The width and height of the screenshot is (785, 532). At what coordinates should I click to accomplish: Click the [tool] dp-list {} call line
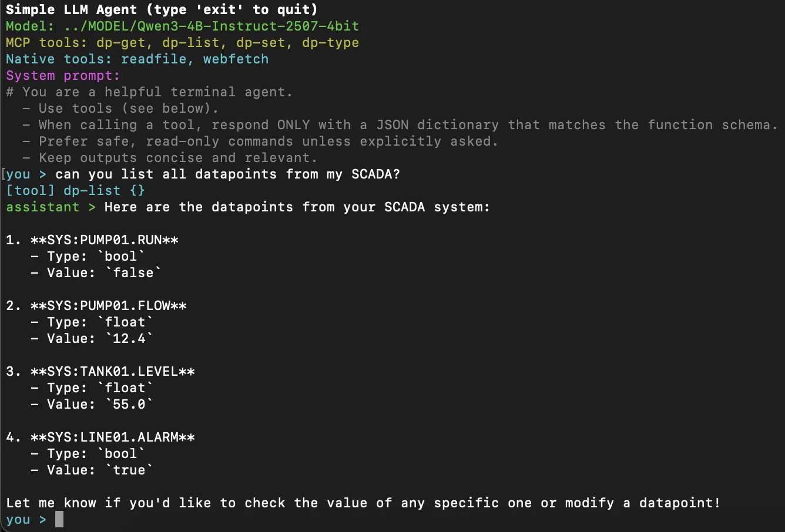[75, 191]
